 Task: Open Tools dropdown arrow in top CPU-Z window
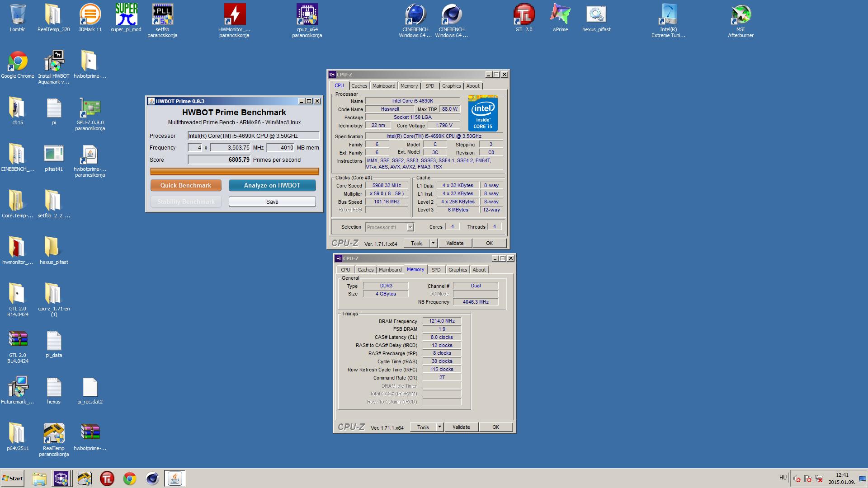coord(433,243)
